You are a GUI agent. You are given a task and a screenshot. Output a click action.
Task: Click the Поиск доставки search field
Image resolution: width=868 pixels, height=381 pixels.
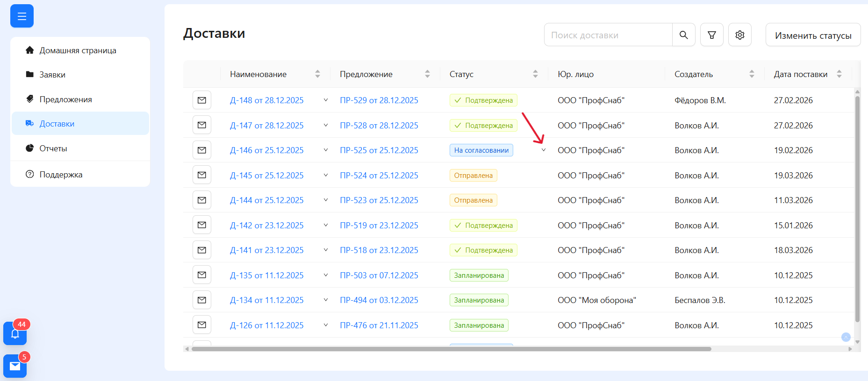click(608, 35)
